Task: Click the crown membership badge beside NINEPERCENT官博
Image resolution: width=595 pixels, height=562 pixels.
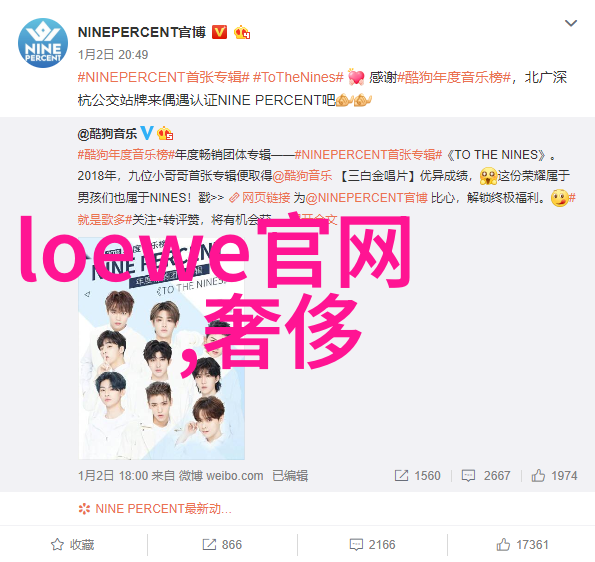Action: pyautogui.click(x=242, y=33)
